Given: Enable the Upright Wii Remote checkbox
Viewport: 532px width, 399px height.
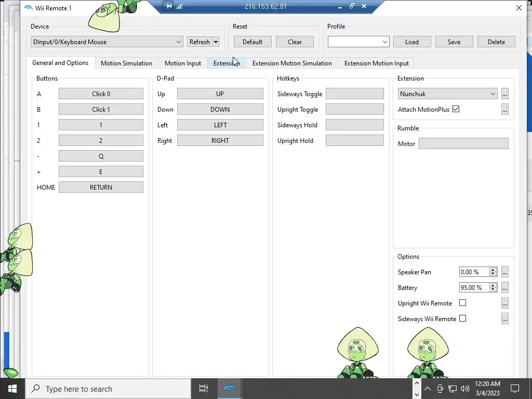Looking at the screenshot, I should pos(462,303).
